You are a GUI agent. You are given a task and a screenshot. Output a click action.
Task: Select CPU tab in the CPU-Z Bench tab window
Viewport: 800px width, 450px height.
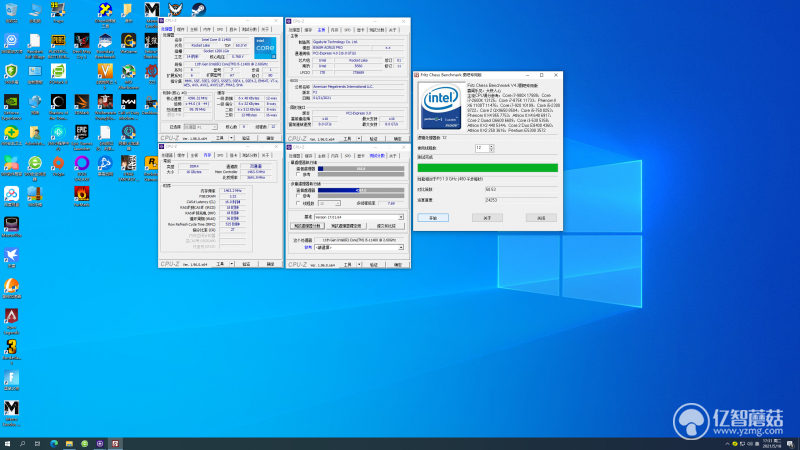(x=294, y=156)
